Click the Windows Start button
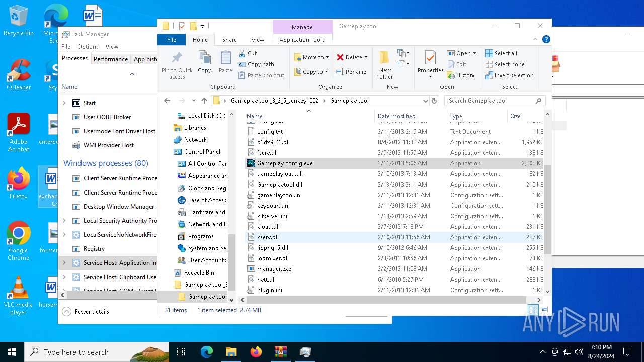 12,352
